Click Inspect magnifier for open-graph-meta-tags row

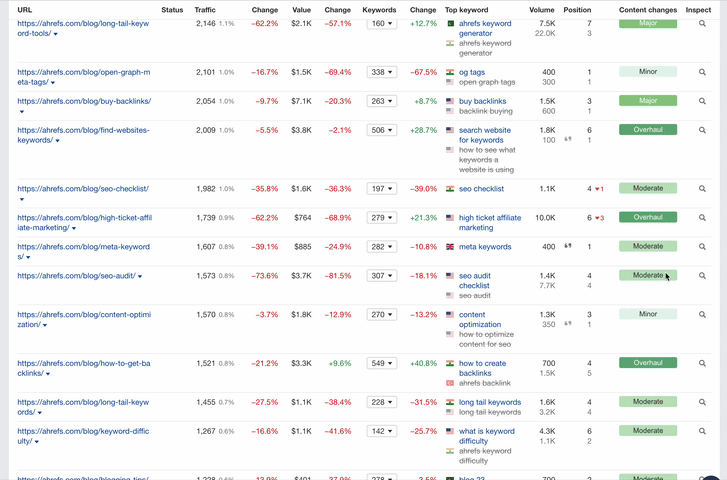pos(702,73)
